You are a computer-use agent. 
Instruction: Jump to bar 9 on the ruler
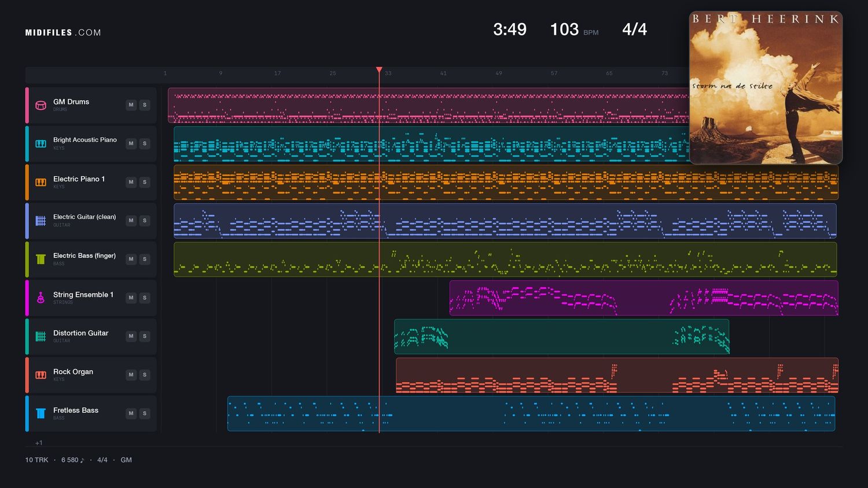tap(220, 73)
